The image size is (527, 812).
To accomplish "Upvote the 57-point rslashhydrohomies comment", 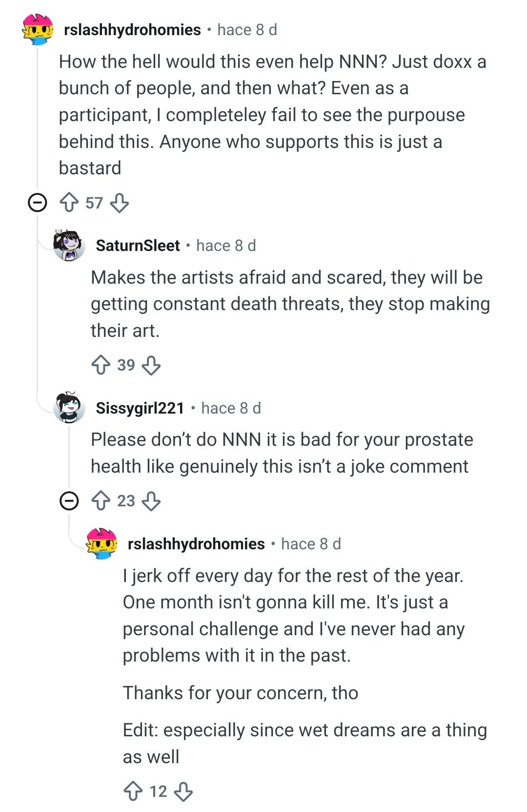I will tap(69, 203).
